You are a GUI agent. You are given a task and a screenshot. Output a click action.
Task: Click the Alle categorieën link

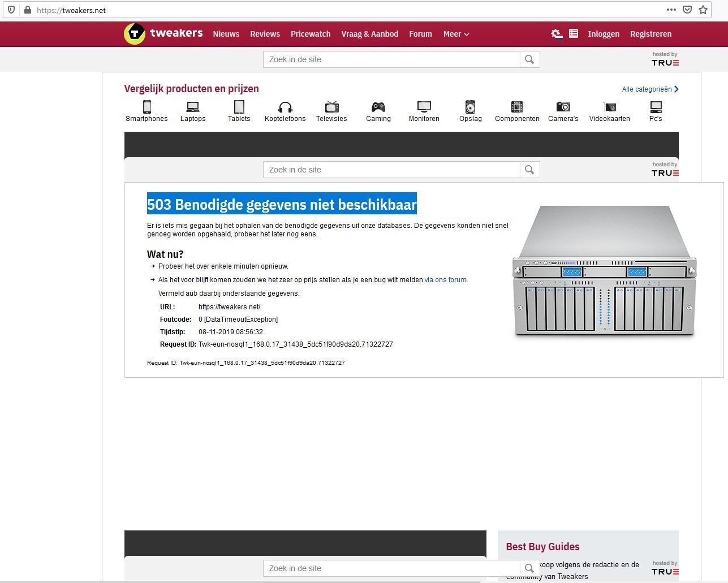[650, 89]
